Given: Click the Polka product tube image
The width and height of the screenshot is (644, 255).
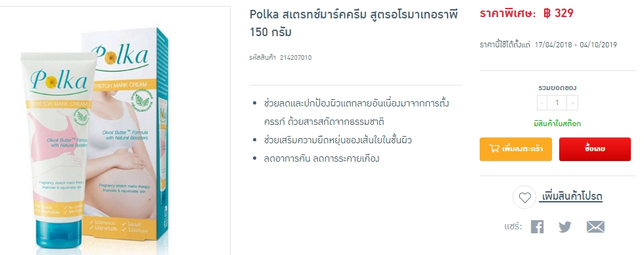Looking at the screenshot, I should [x=57, y=150].
